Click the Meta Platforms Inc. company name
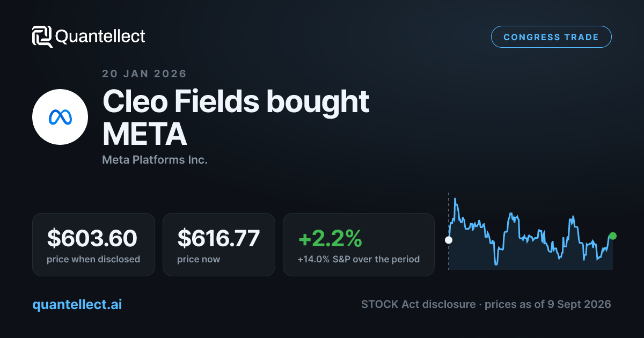644x338 pixels. click(x=155, y=160)
